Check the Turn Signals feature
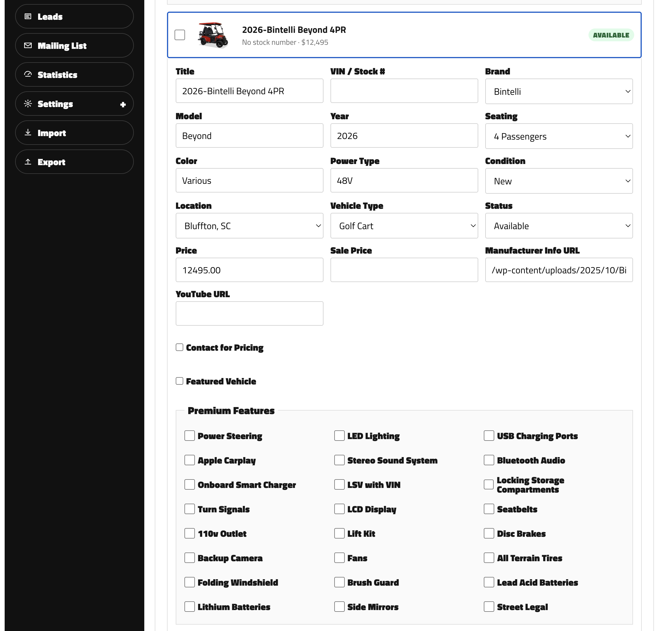 pyautogui.click(x=190, y=509)
